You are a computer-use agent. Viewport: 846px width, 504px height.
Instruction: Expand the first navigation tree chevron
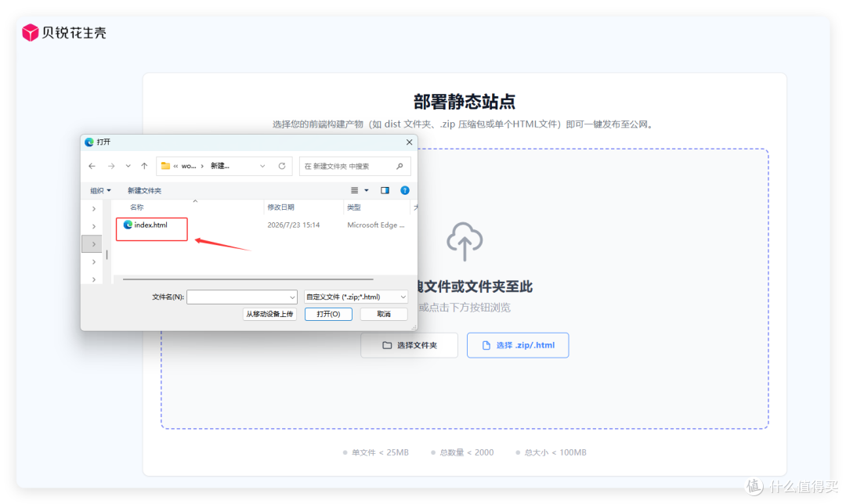coord(94,209)
